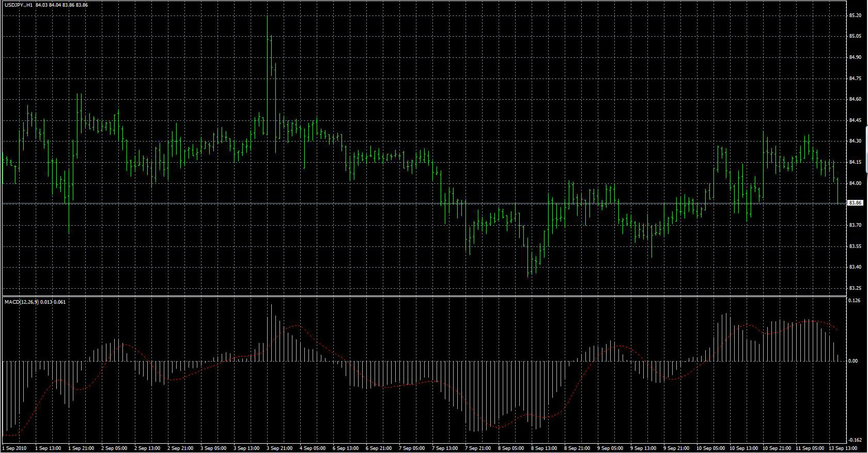The image size is (868, 453).
Task: Select the 84.60 price level label
Action: [855, 99]
